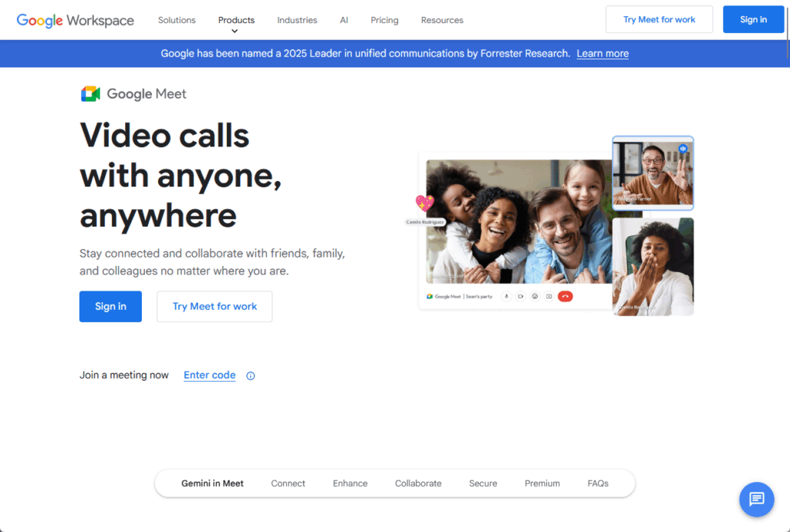
Task: Open the Solutions menu
Action: click(x=177, y=20)
